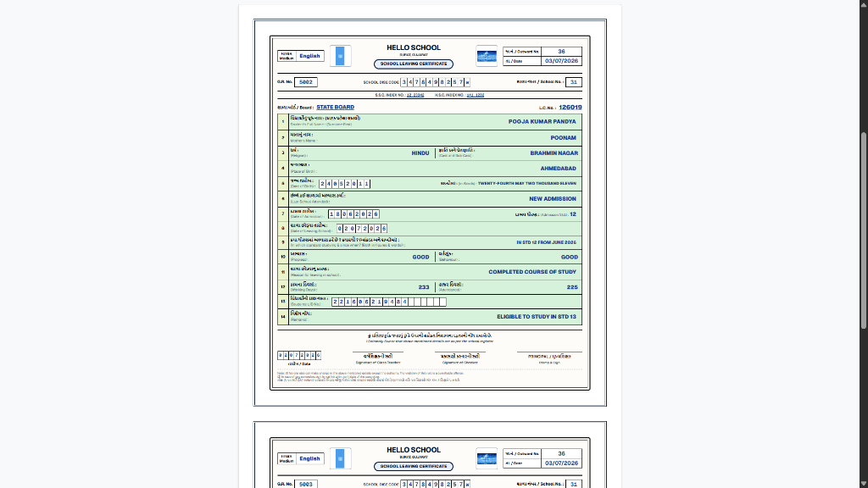Click the mother's name POONAM

click(x=563, y=138)
